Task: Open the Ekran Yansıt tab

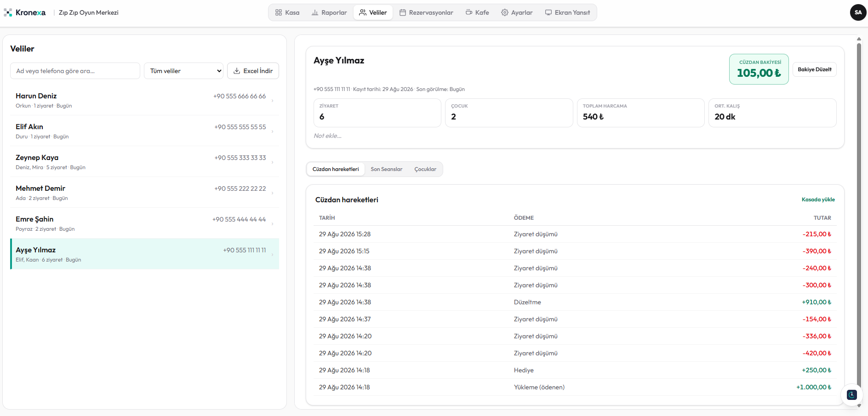Action: click(x=567, y=12)
